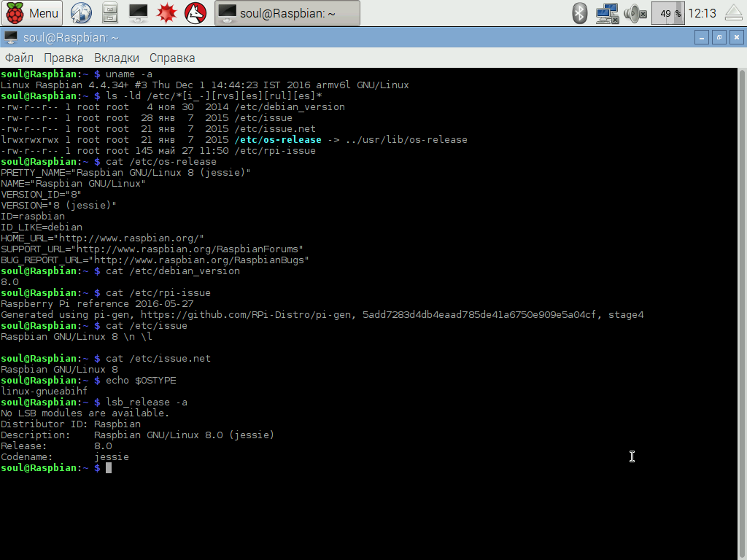747x560 pixels.
Task: Open the Mathematica red starburst icon
Action: pos(167,13)
